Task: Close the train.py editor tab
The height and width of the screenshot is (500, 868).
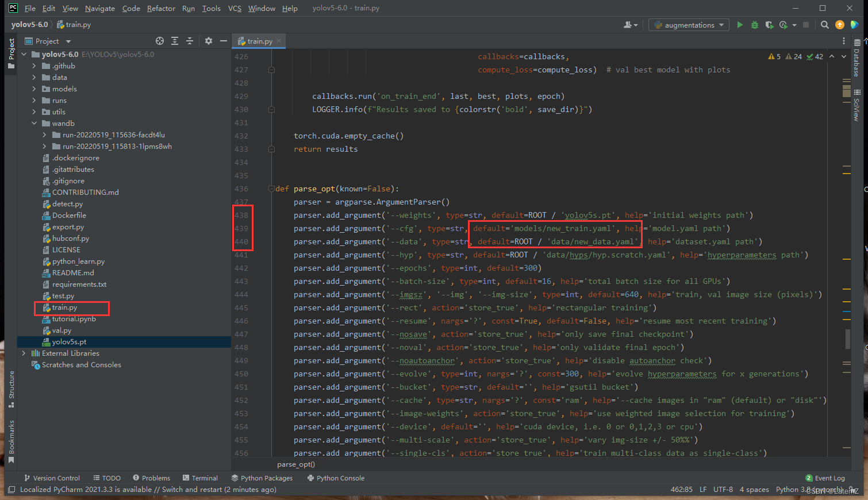Action: click(x=279, y=41)
